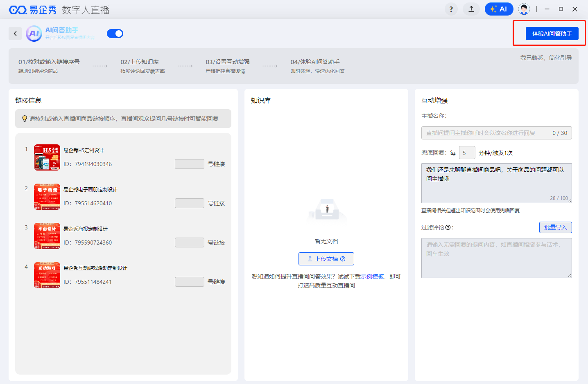Click product title 易企秀海报定制设计
Image resolution: width=588 pixels, height=384 pixels.
85,229
